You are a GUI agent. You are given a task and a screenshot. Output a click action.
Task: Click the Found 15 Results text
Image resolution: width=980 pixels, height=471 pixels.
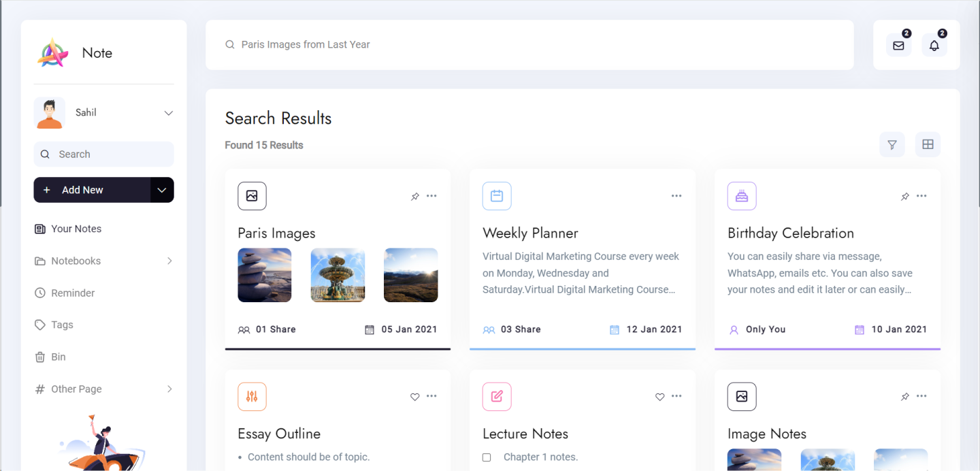click(264, 145)
